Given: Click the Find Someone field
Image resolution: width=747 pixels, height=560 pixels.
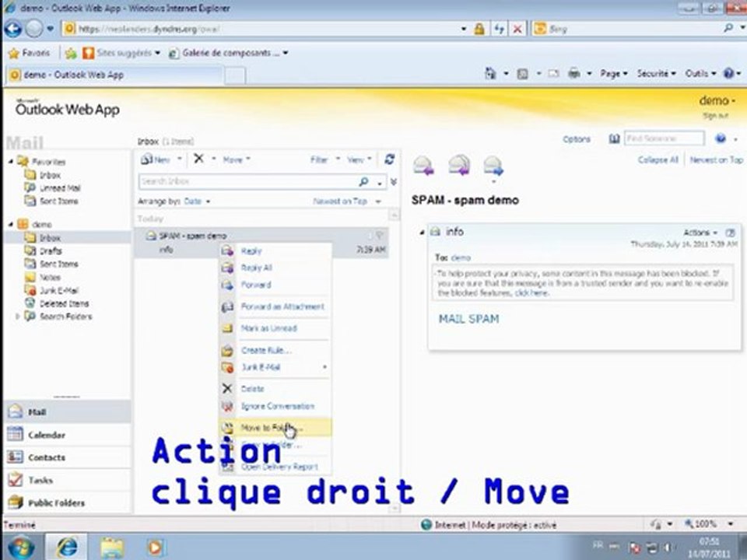Looking at the screenshot, I should pos(664,138).
